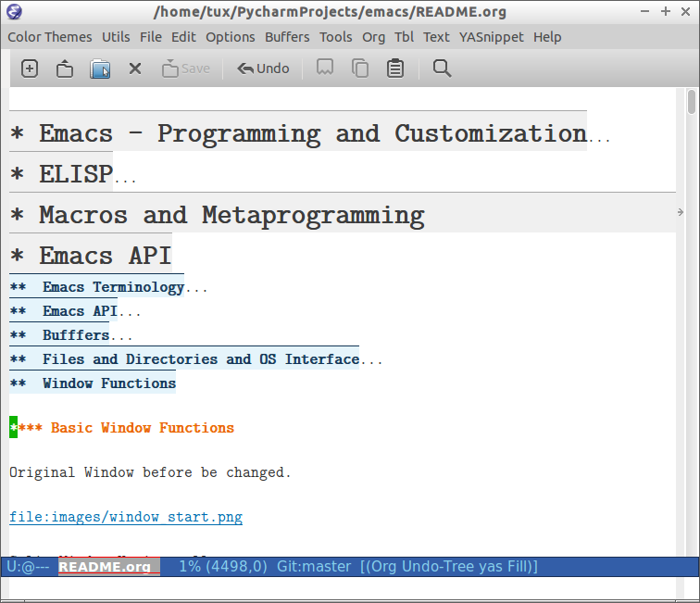Click the Search magnifier toolbar icon
700x603 pixels.
tap(442, 69)
